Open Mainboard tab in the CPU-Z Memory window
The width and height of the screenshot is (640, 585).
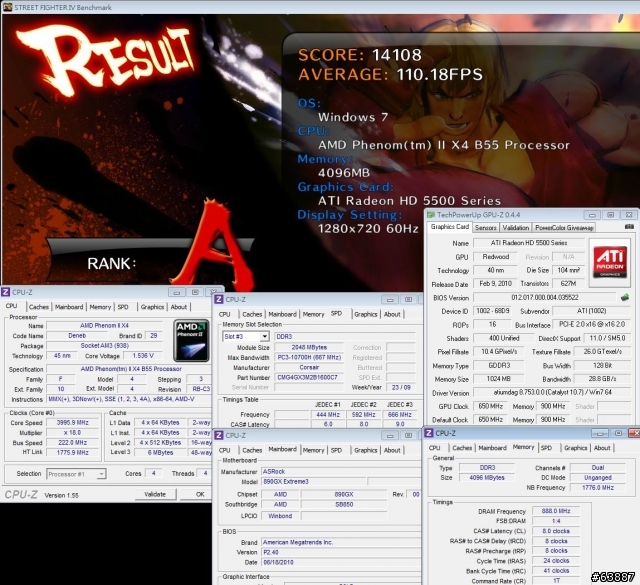[492, 448]
